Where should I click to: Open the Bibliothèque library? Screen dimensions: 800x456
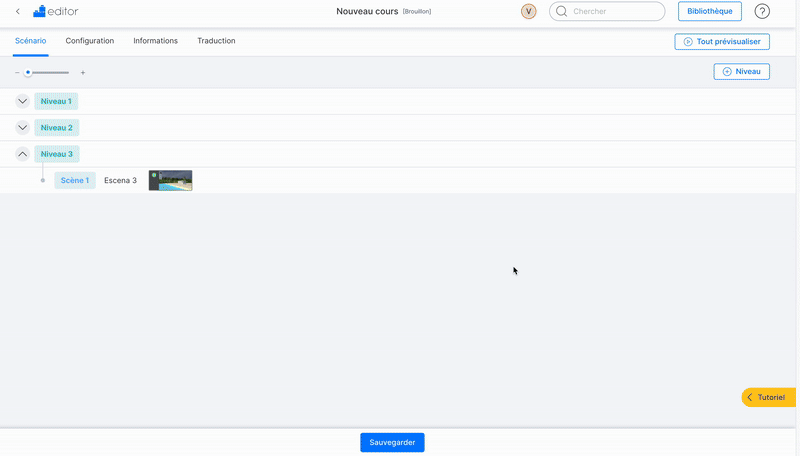coord(709,12)
